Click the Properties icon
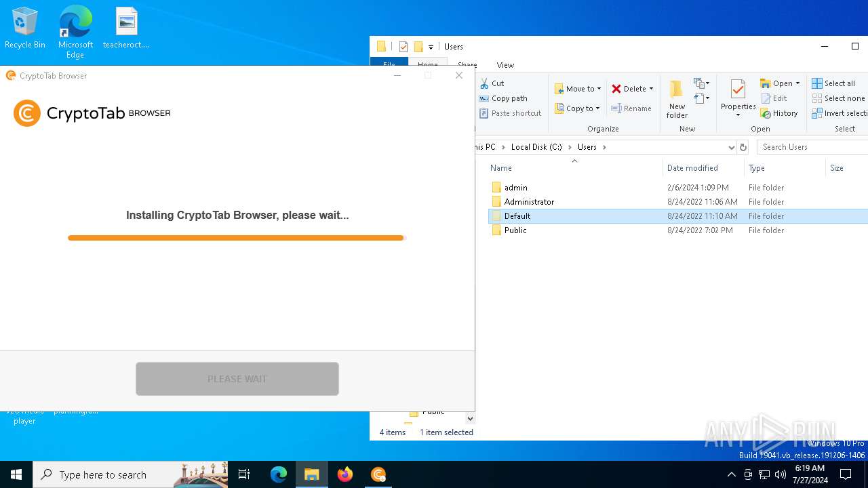This screenshot has width=868, height=488. point(738,90)
